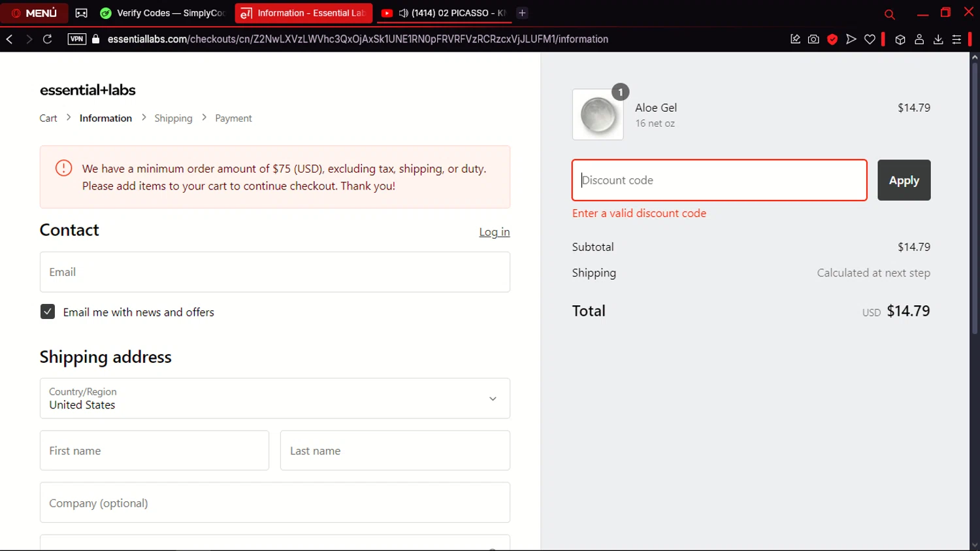This screenshot has width=980, height=551.
Task: Click the scrollbar down arrow
Action: pos(974,545)
